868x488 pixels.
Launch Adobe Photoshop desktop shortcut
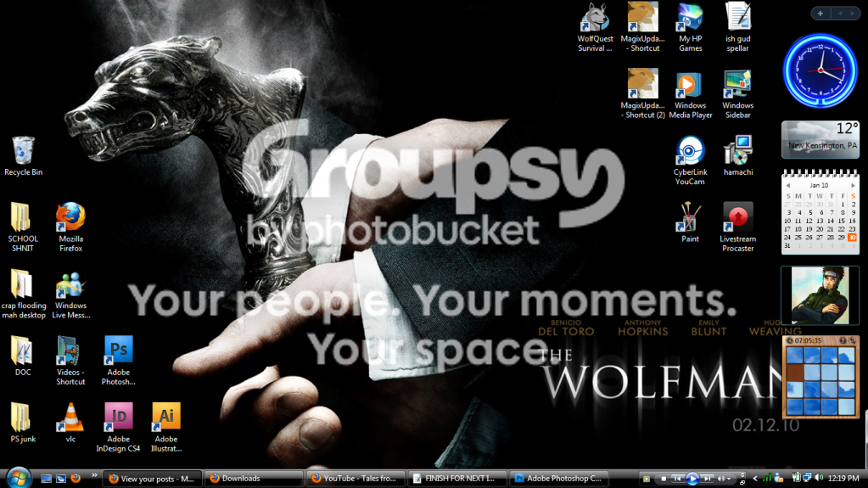119,361
